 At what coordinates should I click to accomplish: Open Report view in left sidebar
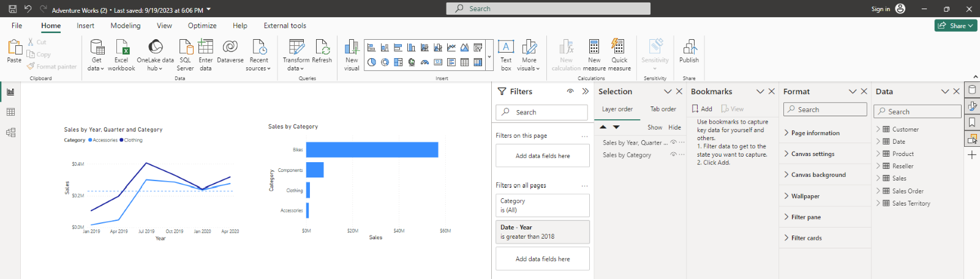(10, 92)
